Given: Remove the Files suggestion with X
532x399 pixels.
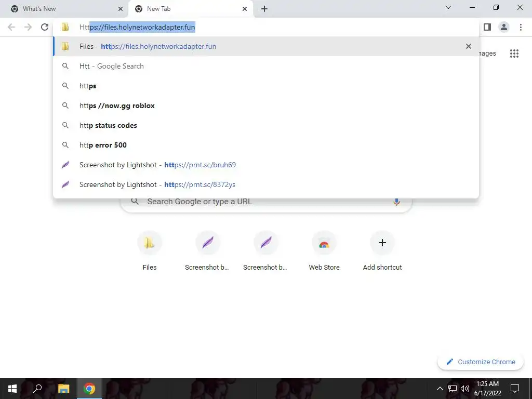Looking at the screenshot, I should click(469, 46).
